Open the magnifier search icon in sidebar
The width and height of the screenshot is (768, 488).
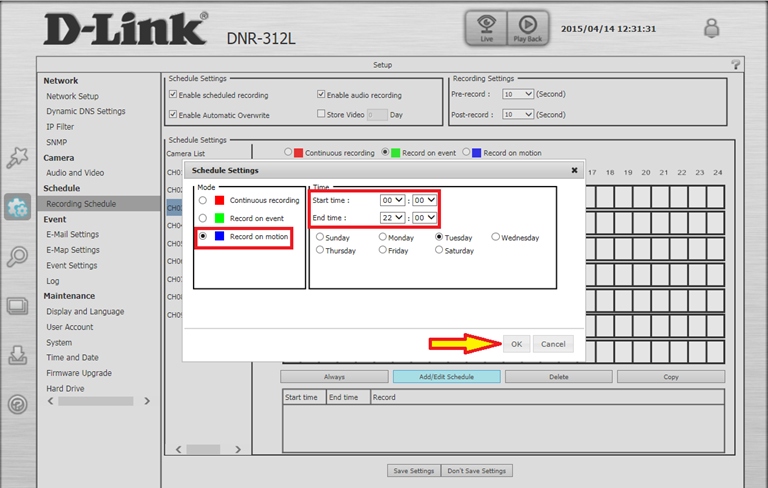(18, 256)
